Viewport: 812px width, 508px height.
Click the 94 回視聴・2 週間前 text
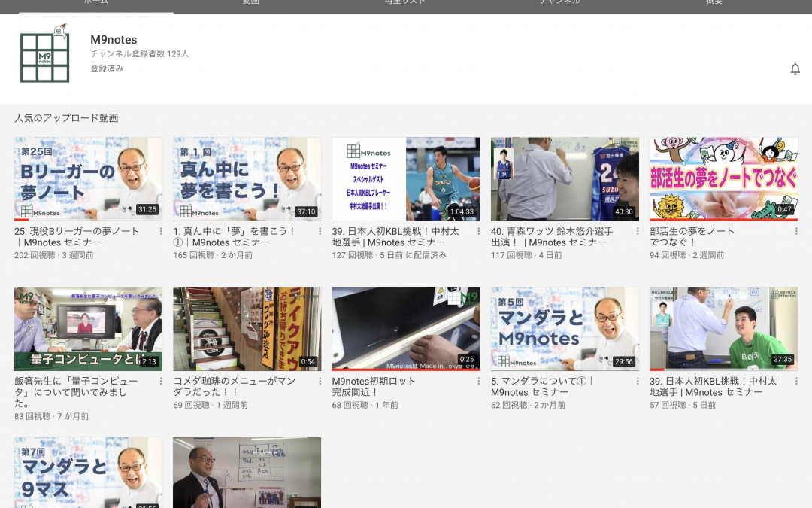(x=686, y=255)
